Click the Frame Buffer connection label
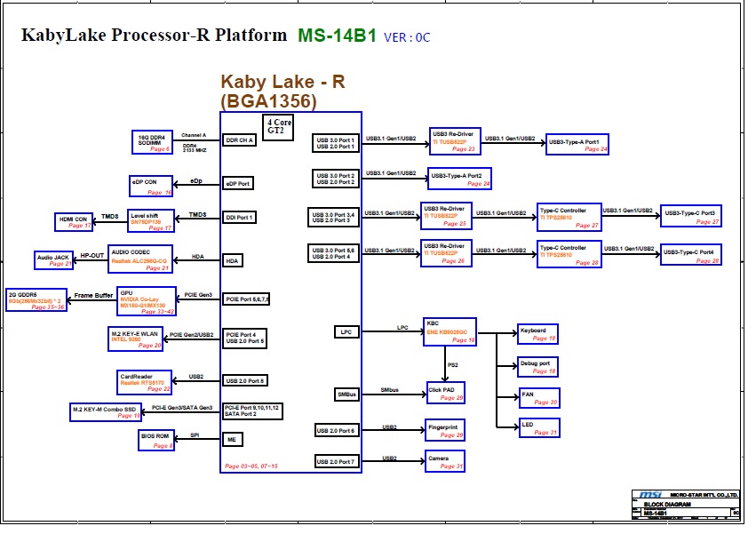The height and width of the screenshot is (534, 756). [93, 295]
